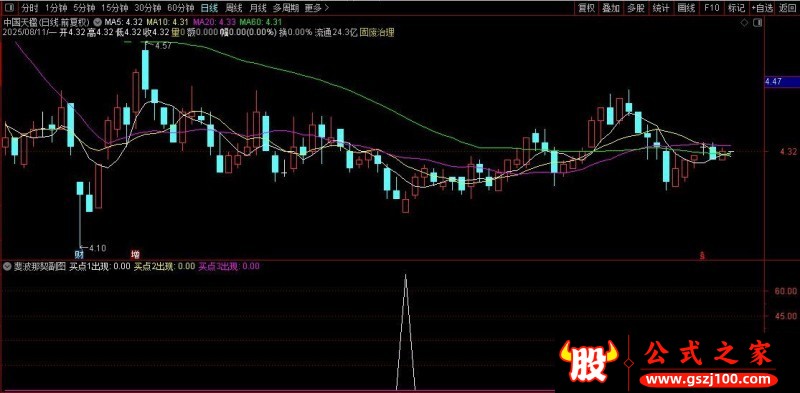Toggle the right sidebar panel icon
This screenshot has width=800, height=393.
pyautogui.click(x=758, y=22)
